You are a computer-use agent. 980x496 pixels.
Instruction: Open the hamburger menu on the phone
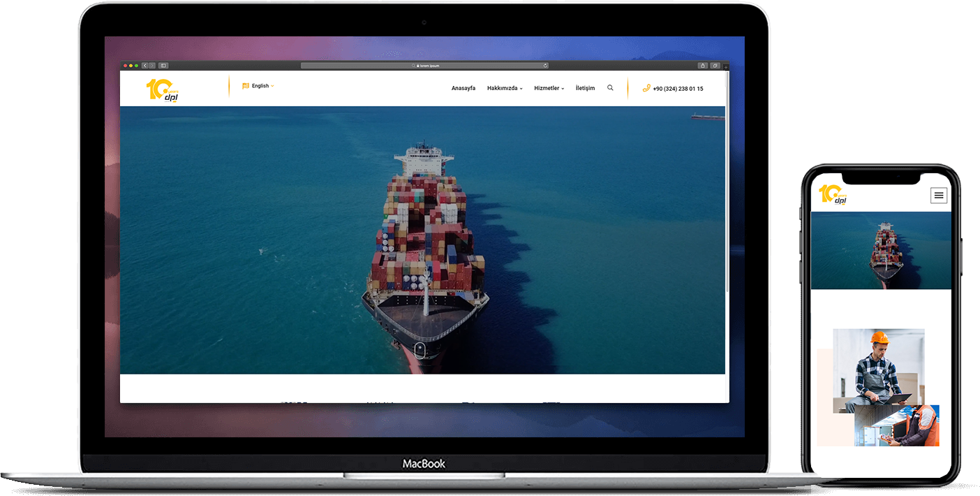(x=939, y=196)
